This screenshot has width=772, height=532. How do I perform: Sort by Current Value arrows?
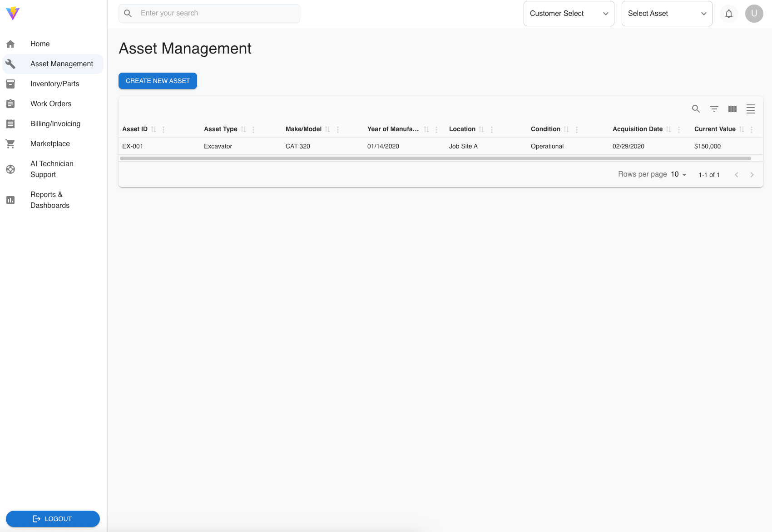point(742,129)
